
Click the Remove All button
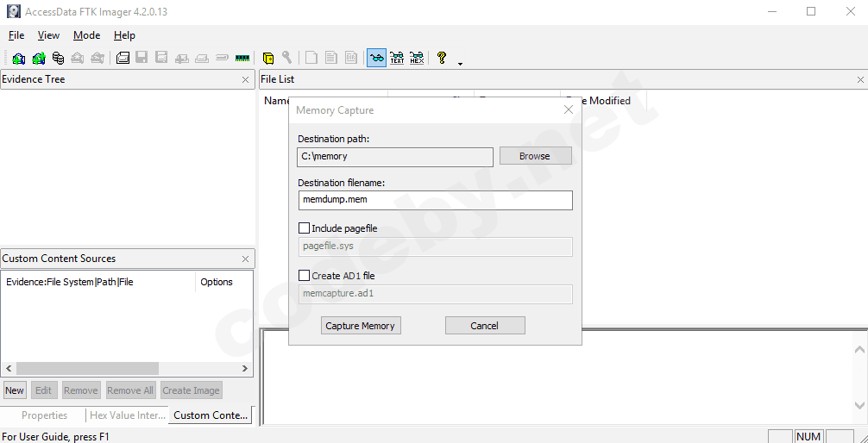(x=130, y=390)
